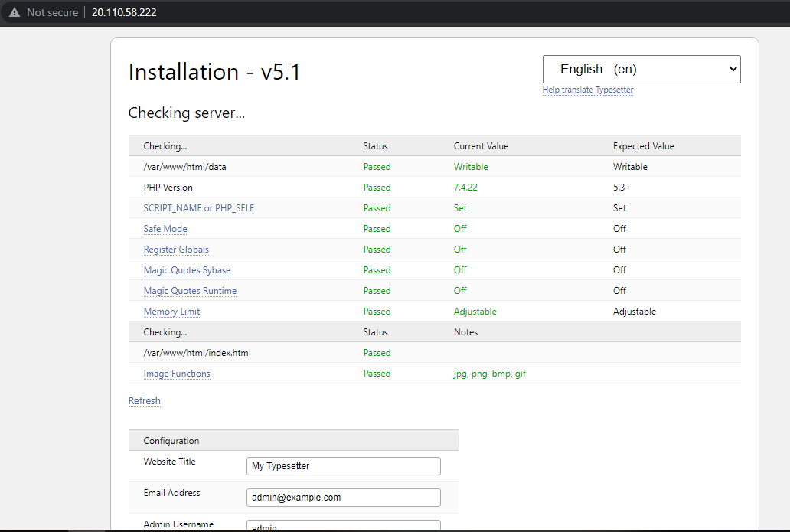Screen dimensions: 790x532
Task: Open the Memory Limit link
Action: point(171,312)
